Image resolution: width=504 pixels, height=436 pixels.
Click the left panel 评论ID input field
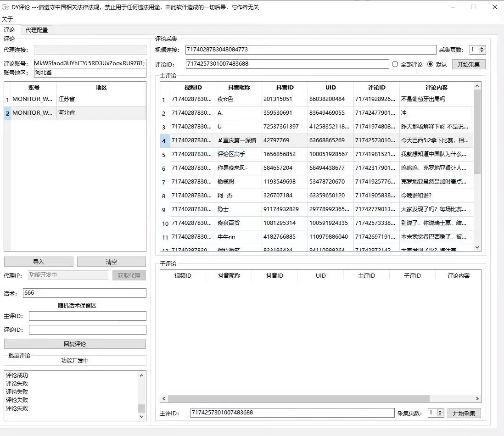(87, 330)
